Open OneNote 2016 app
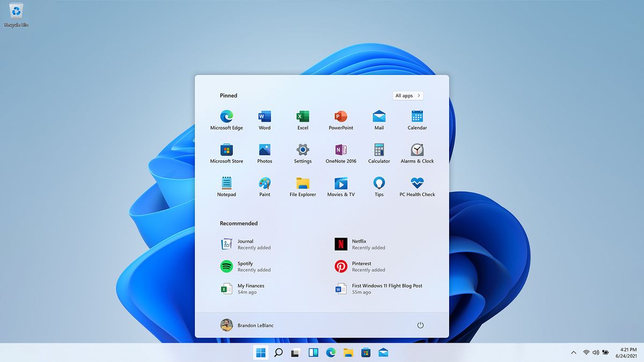The image size is (644, 362). [341, 150]
